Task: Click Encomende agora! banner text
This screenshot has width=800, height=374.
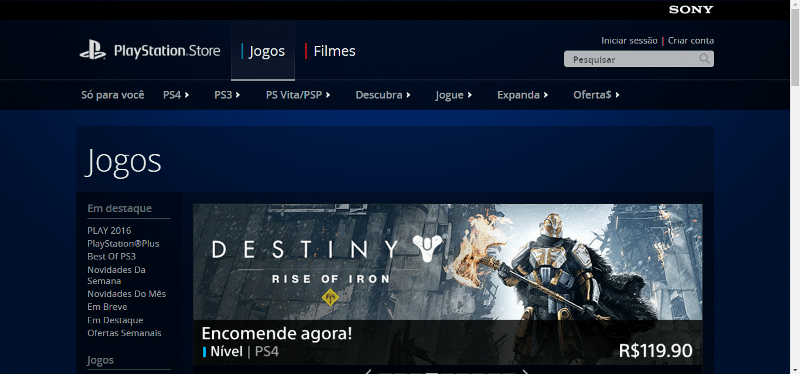Action: (x=277, y=333)
